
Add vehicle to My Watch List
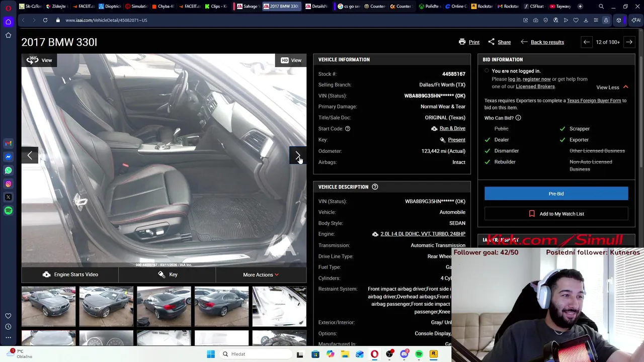[x=556, y=214]
